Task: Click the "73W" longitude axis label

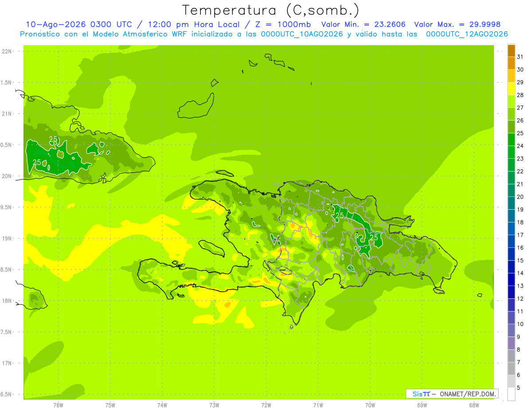Action: point(214,405)
